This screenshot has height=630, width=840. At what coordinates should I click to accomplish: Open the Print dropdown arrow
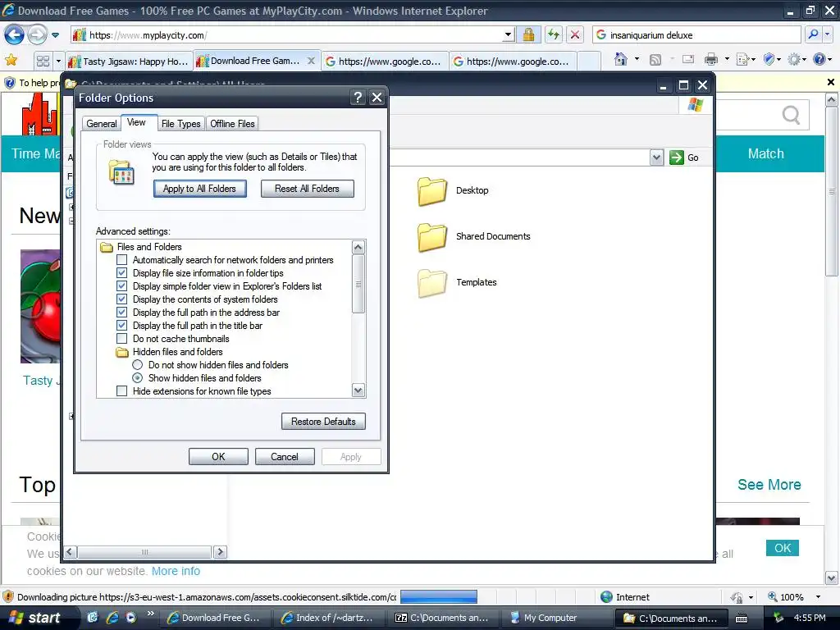coord(727,59)
